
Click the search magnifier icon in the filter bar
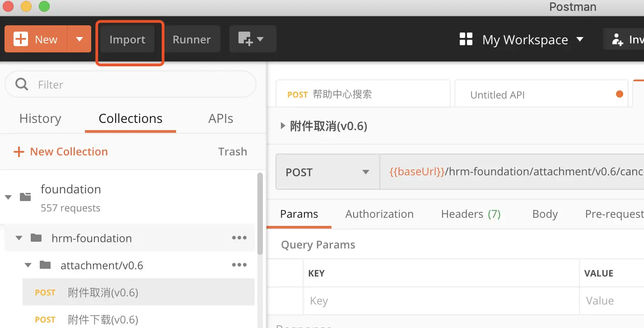21,84
